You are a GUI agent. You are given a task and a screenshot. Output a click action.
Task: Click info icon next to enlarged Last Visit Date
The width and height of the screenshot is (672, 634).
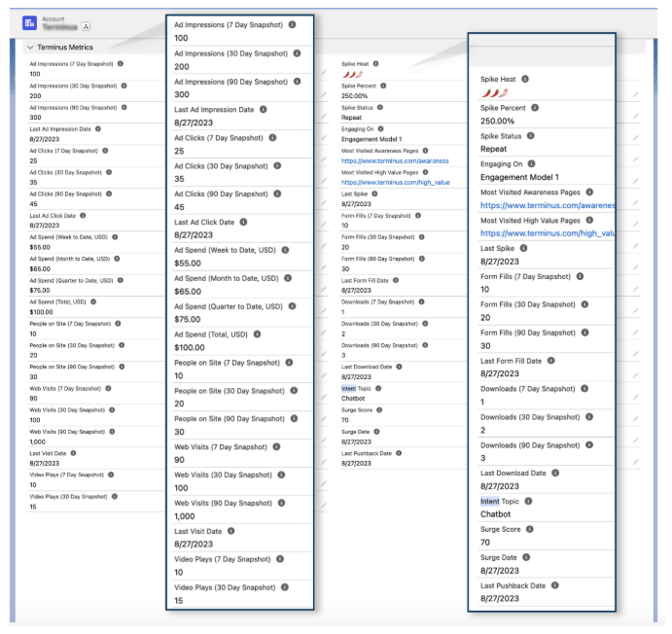[231, 531]
